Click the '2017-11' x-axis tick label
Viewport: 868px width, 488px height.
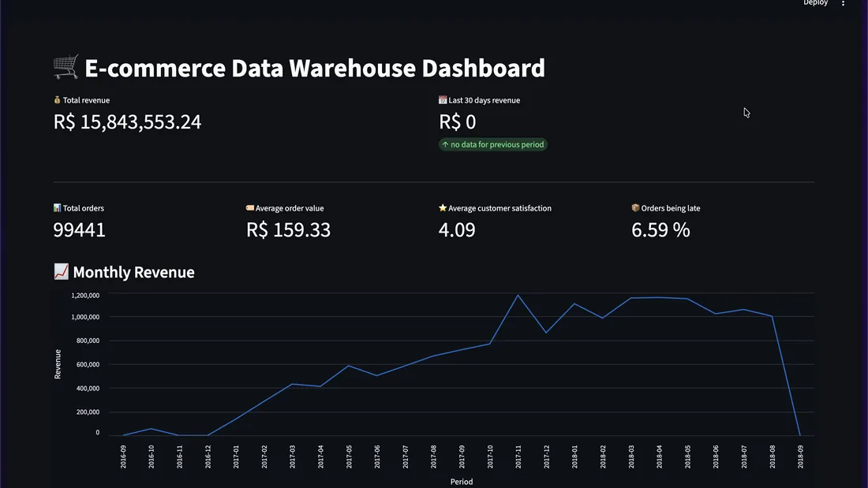coord(518,457)
